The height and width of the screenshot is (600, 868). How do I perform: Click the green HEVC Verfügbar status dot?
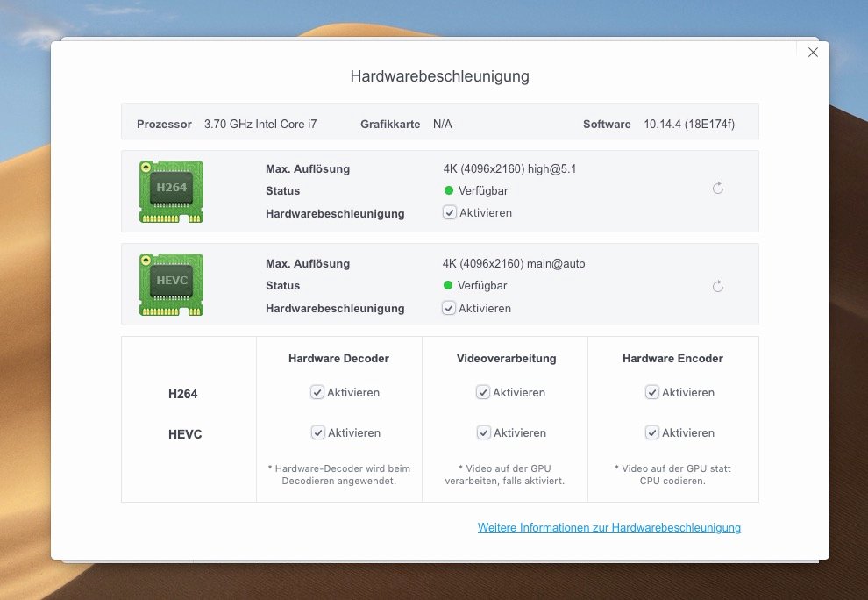(449, 285)
